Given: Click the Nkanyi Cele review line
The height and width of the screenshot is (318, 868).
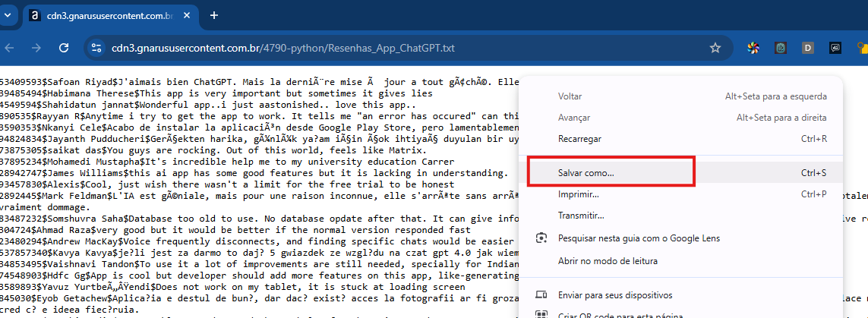Looking at the screenshot, I should [259, 128].
